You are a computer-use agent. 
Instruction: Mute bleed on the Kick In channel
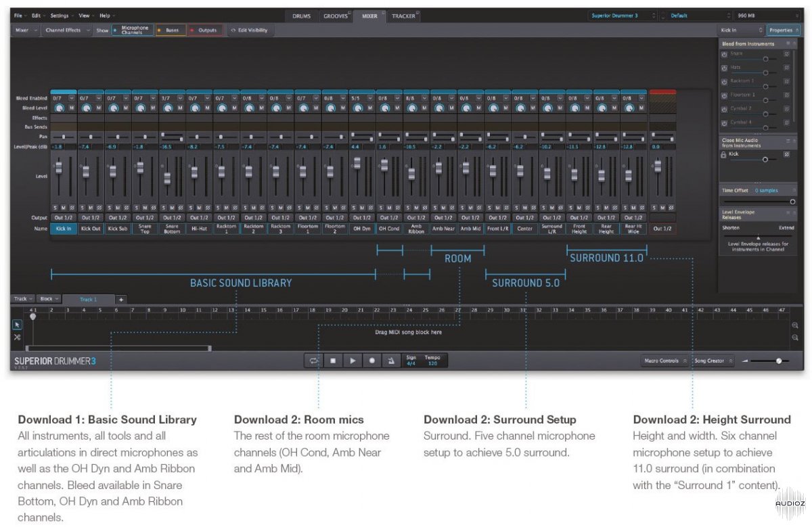(71, 108)
